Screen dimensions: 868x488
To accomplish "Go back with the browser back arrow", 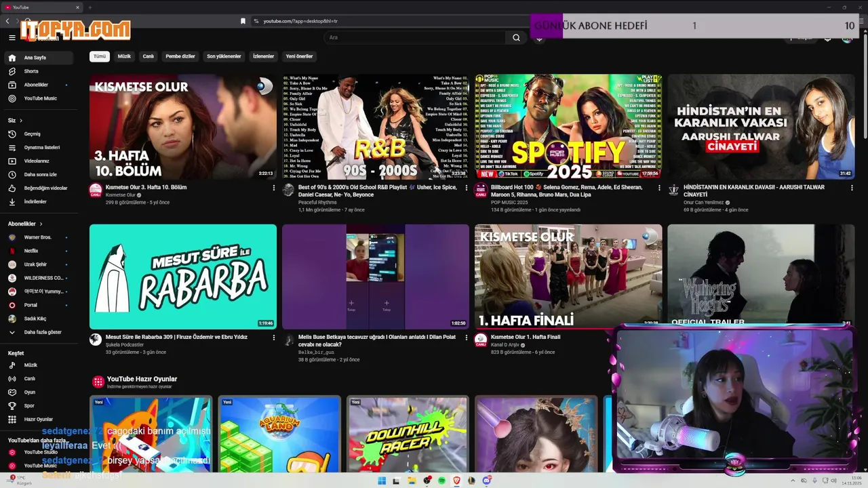I will 7,22.
